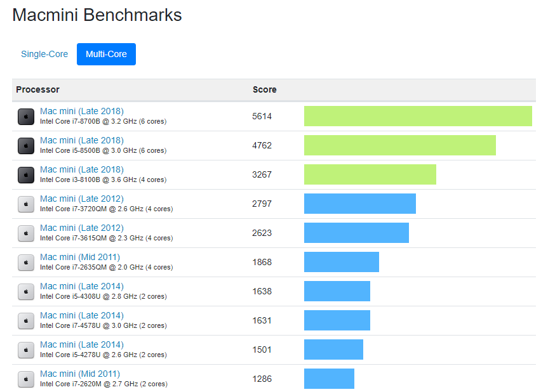Click the Macmini Benchmarks page heading

pyautogui.click(x=97, y=15)
